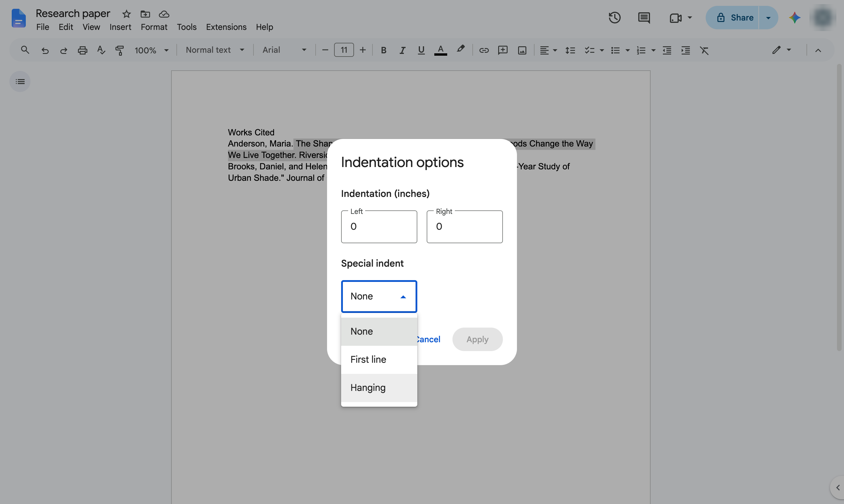The image size is (844, 504).
Task: Insert an image from the toolbar
Action: (x=522, y=50)
